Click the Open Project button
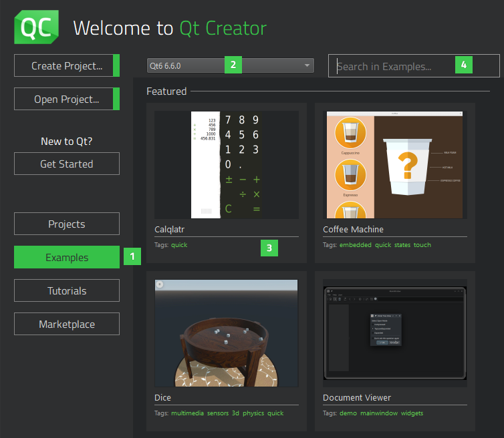 [66, 99]
